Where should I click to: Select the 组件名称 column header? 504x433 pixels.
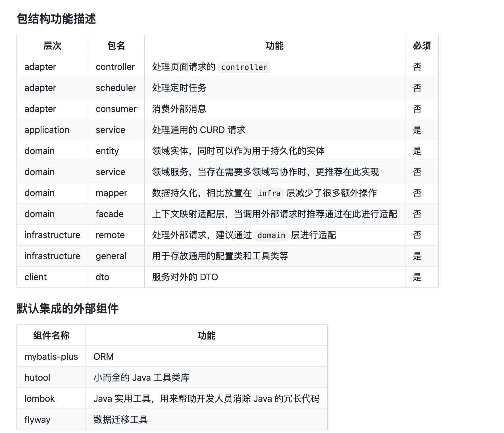51,336
